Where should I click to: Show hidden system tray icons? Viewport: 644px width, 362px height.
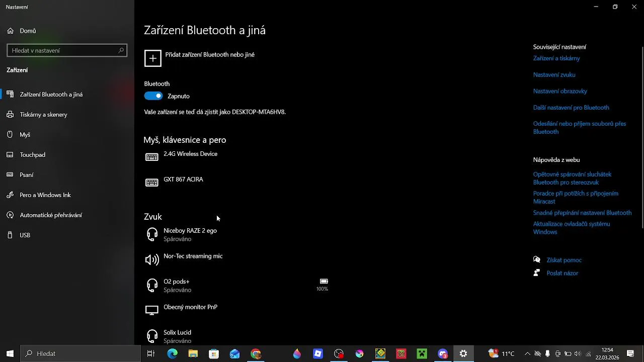[x=527, y=354]
